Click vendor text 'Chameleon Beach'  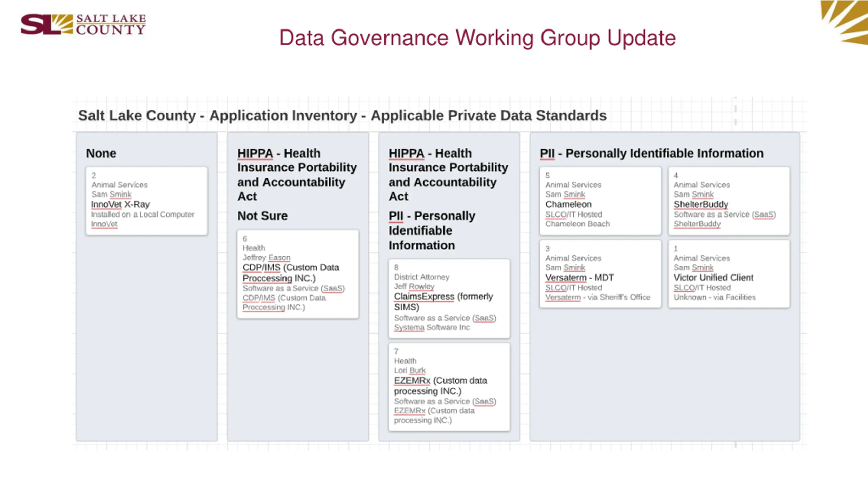[x=577, y=224]
